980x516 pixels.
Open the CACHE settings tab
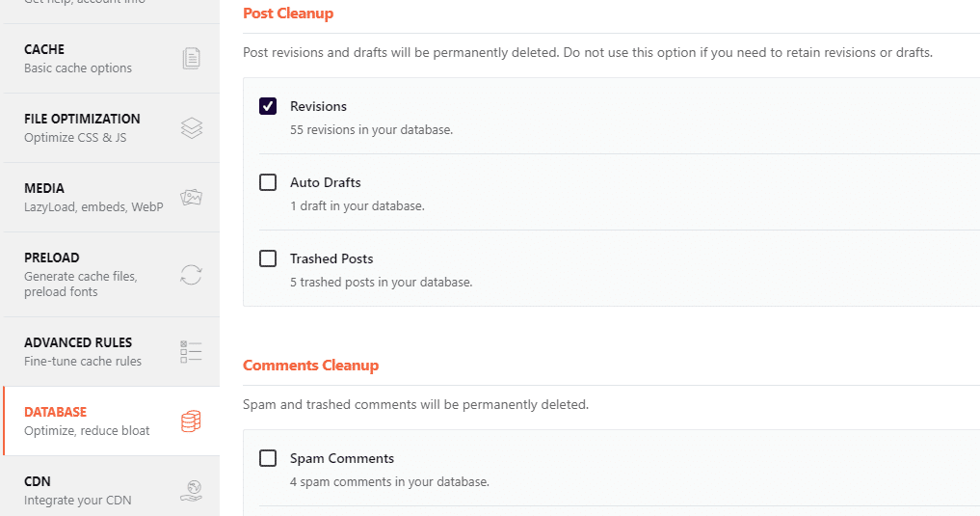(x=44, y=49)
